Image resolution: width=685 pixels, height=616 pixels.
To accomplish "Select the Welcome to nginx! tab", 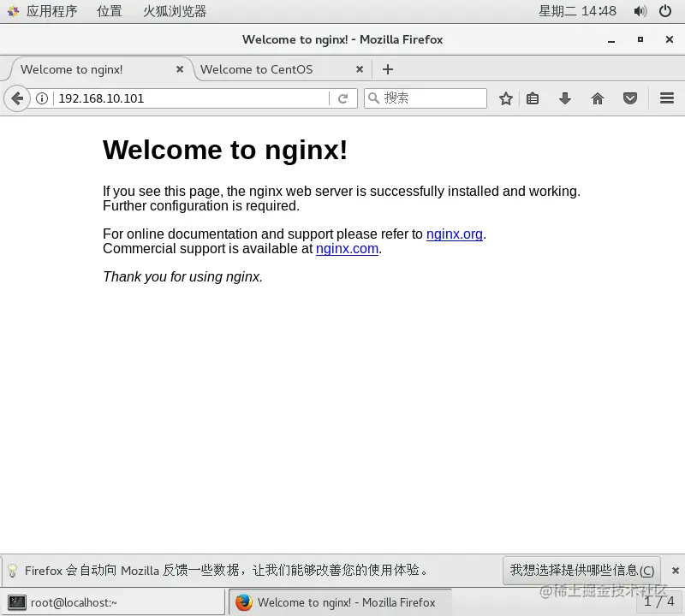I will (101, 69).
